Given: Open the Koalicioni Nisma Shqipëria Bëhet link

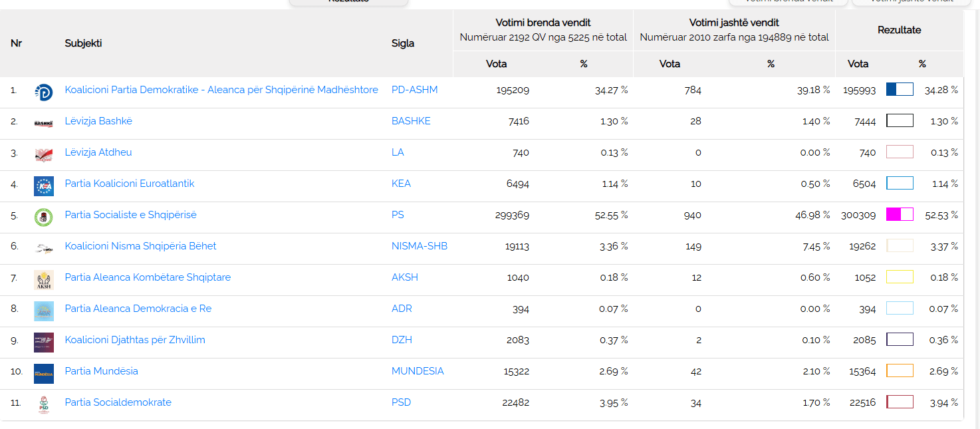Looking at the screenshot, I should coord(140,246).
